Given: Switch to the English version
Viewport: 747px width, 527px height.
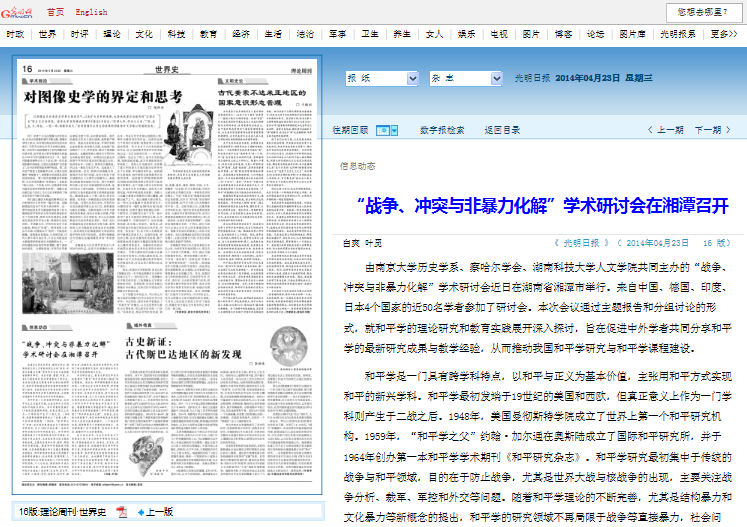Looking at the screenshot, I should pos(91,12).
